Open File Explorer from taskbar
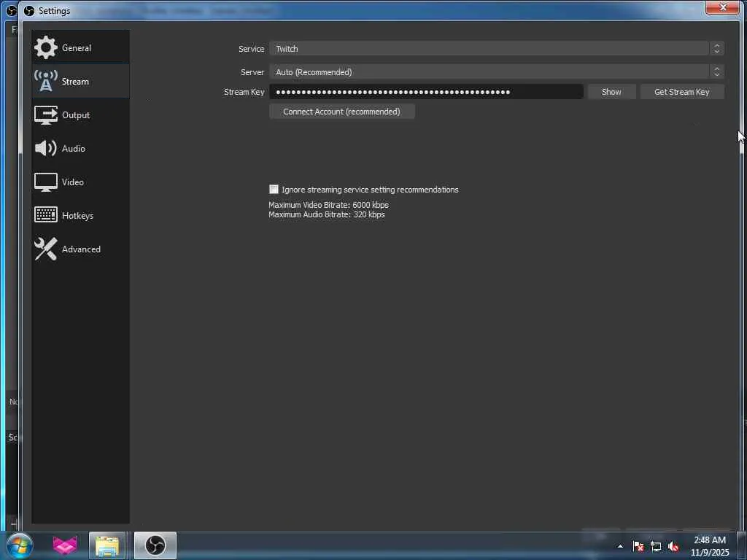The image size is (747, 560). (107, 545)
